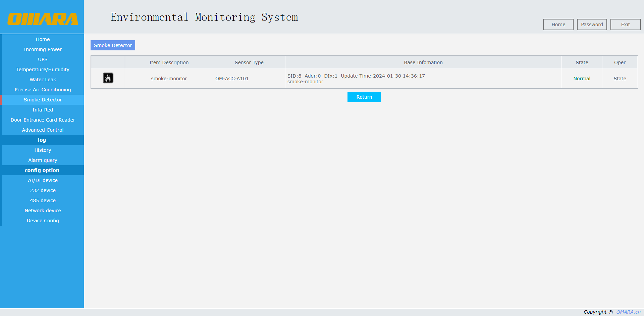View History log page
The image size is (644, 316).
43,150
